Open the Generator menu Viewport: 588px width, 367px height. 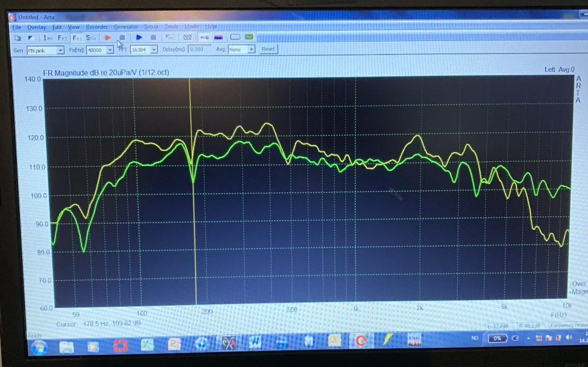(126, 27)
